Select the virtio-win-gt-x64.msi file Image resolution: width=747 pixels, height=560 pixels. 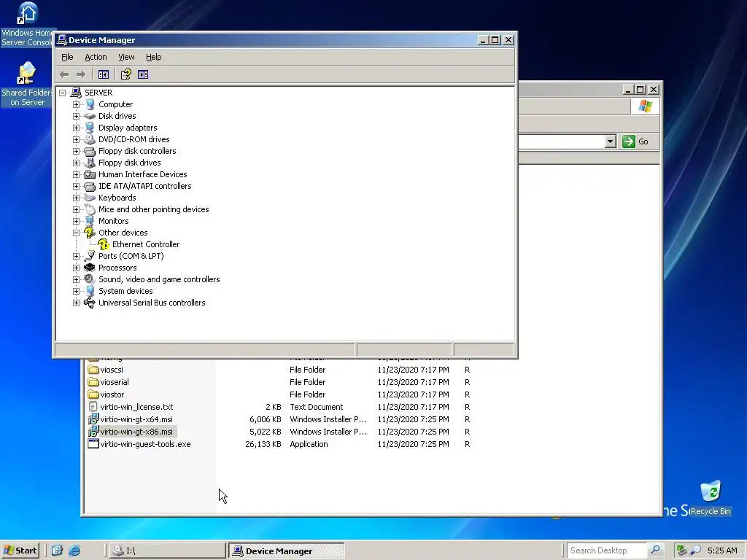(131, 419)
